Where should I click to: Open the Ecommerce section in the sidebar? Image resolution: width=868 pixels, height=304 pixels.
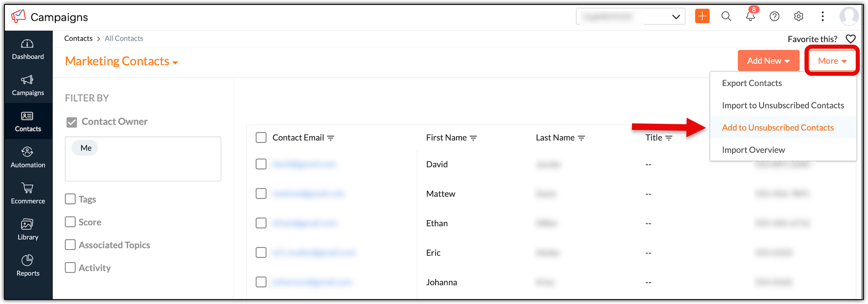click(28, 193)
